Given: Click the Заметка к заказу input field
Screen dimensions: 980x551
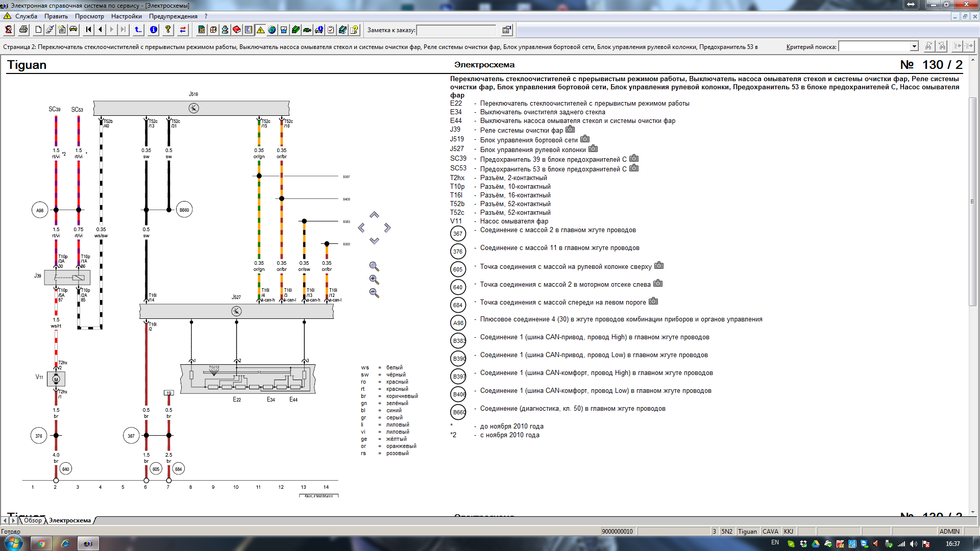Looking at the screenshot, I should 456,30.
